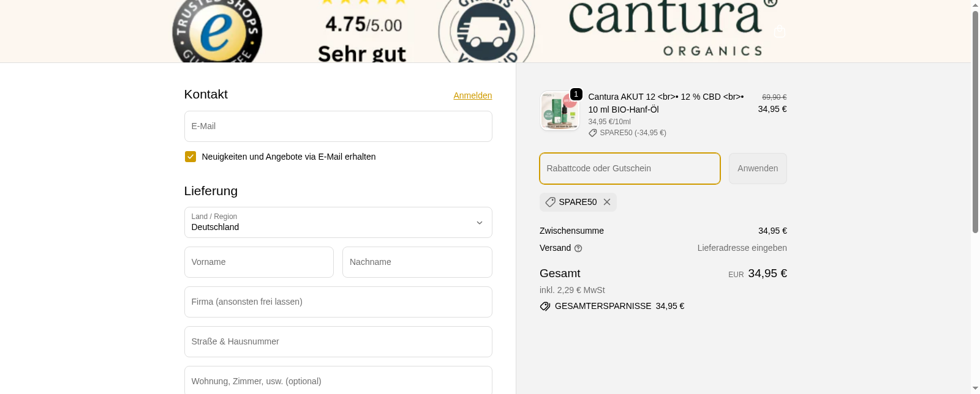Click the scrollbar down arrow
Viewport: 980px width, 394px height.
pos(975,388)
